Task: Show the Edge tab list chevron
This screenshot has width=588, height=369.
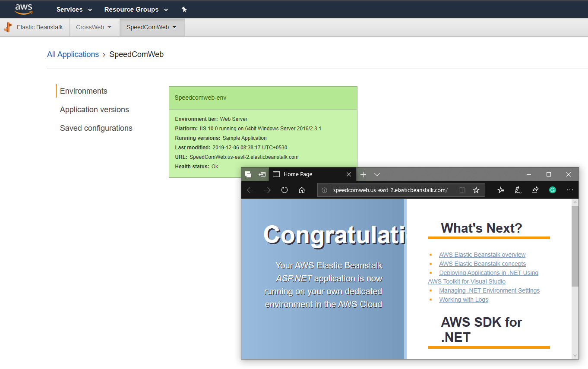Action: [377, 174]
